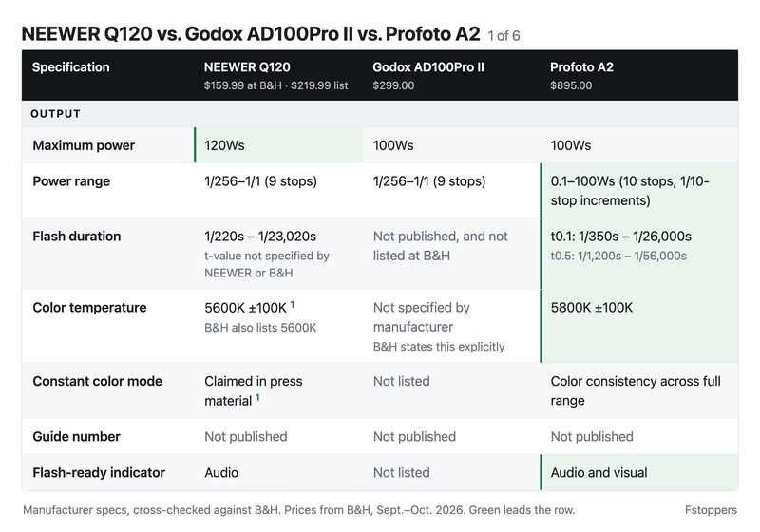
Task: Click the 'Fstoppers' credit
Action: point(711,510)
